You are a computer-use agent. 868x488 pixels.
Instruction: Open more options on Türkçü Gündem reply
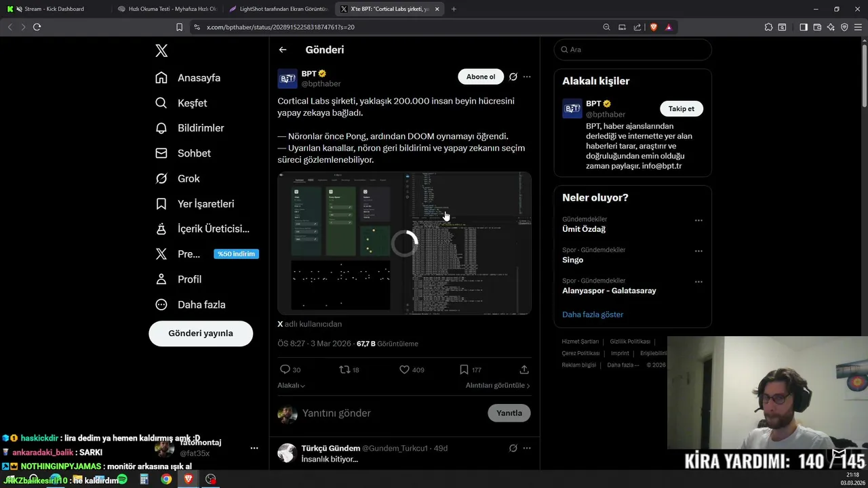tap(527, 448)
